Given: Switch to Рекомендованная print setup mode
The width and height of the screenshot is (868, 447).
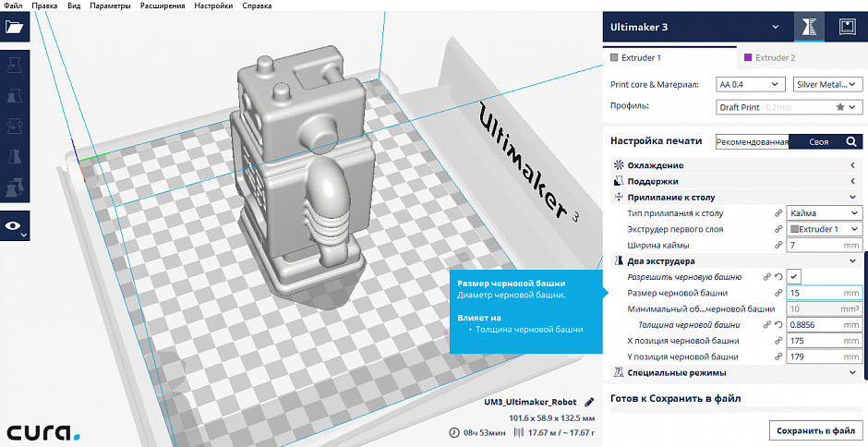Looking at the screenshot, I should point(752,142).
